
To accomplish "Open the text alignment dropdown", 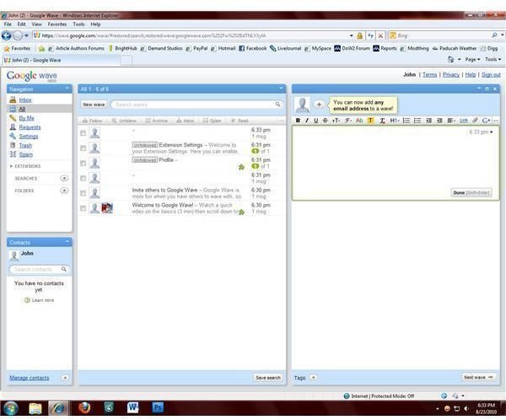I will pos(451,121).
